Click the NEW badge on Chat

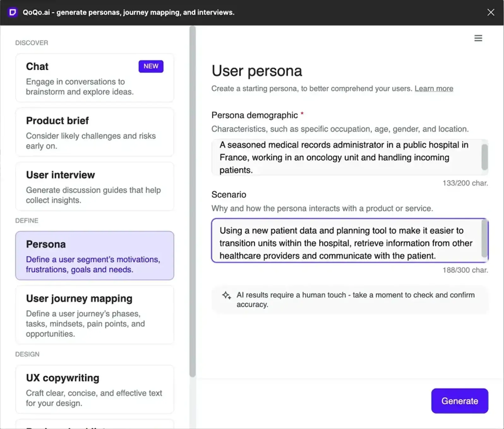pyautogui.click(x=151, y=66)
